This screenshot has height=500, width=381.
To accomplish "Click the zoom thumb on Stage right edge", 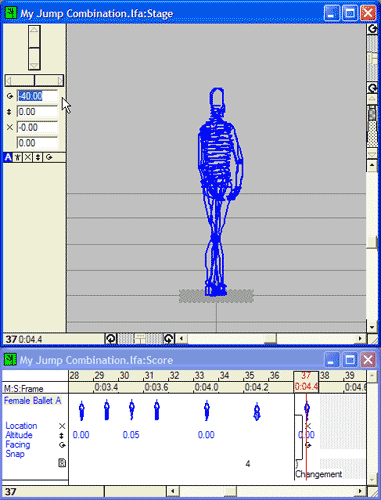I will (372, 113).
